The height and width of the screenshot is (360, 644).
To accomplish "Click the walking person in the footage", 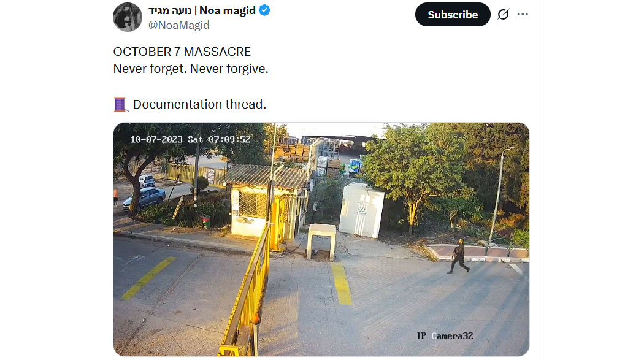I will 458,255.
